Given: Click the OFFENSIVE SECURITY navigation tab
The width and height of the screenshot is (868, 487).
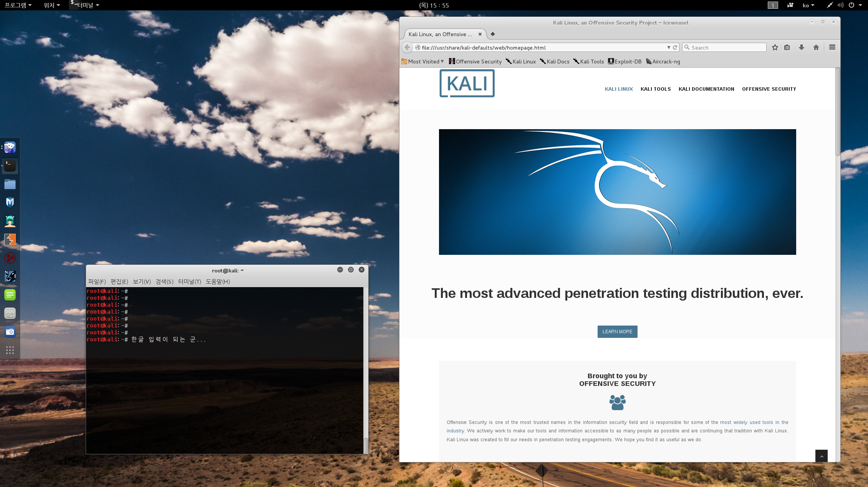Looking at the screenshot, I should (769, 89).
